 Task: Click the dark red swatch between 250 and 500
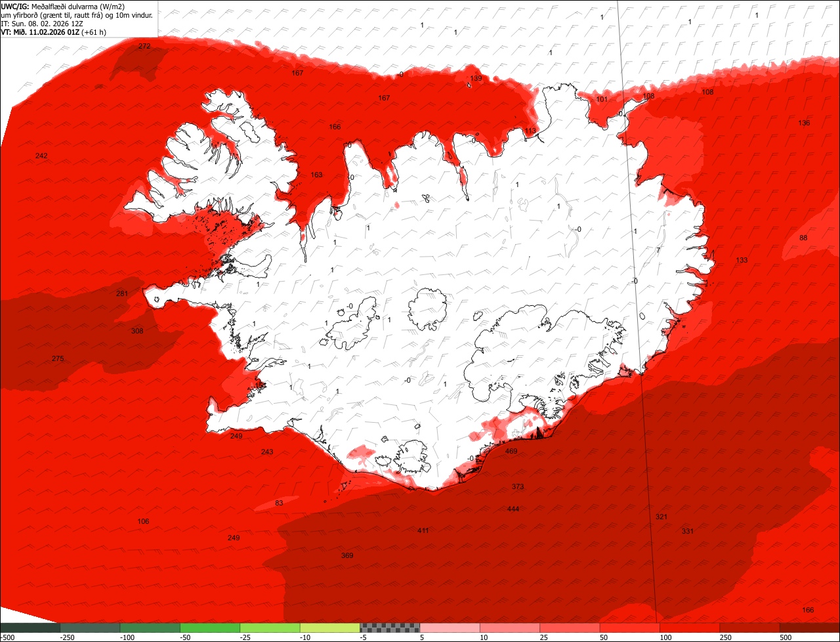(749, 628)
